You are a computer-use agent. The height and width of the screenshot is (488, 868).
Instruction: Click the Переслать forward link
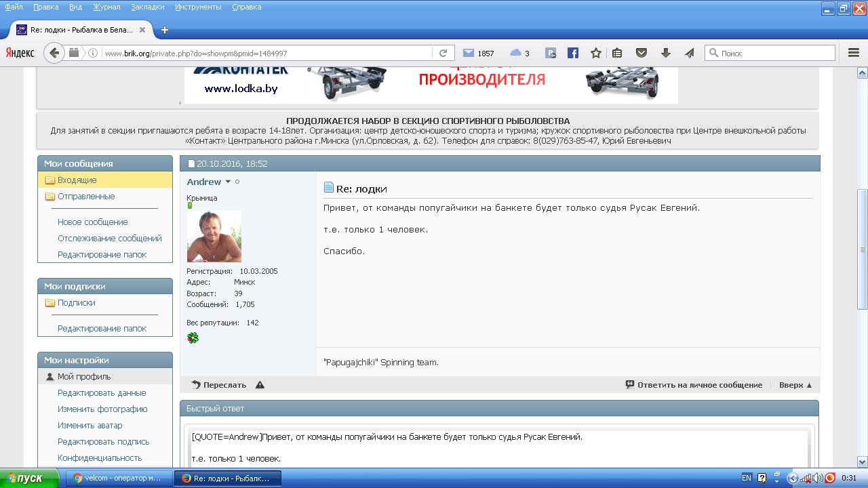click(x=219, y=385)
